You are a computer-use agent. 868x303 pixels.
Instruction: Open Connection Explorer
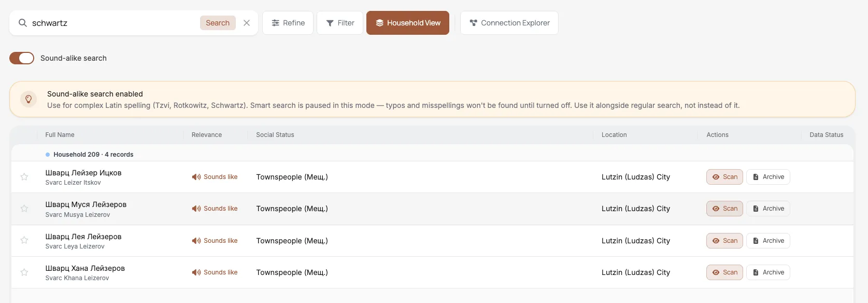pyautogui.click(x=509, y=23)
